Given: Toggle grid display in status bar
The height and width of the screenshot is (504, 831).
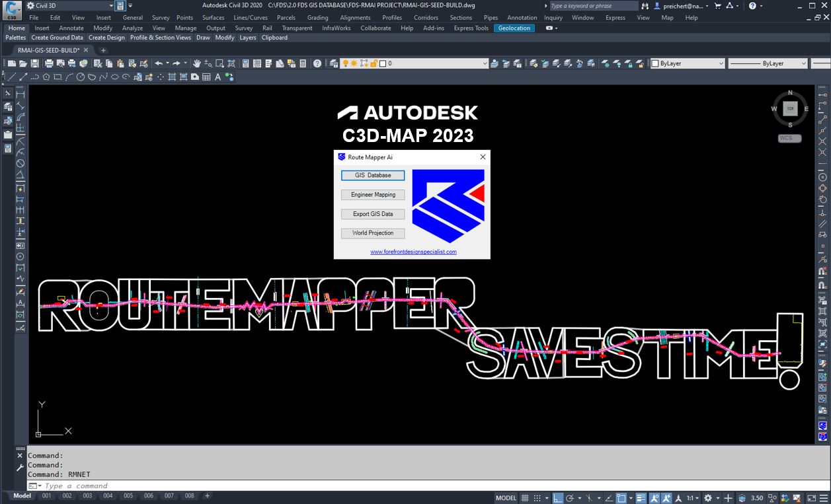Looking at the screenshot, I should coord(525,497).
